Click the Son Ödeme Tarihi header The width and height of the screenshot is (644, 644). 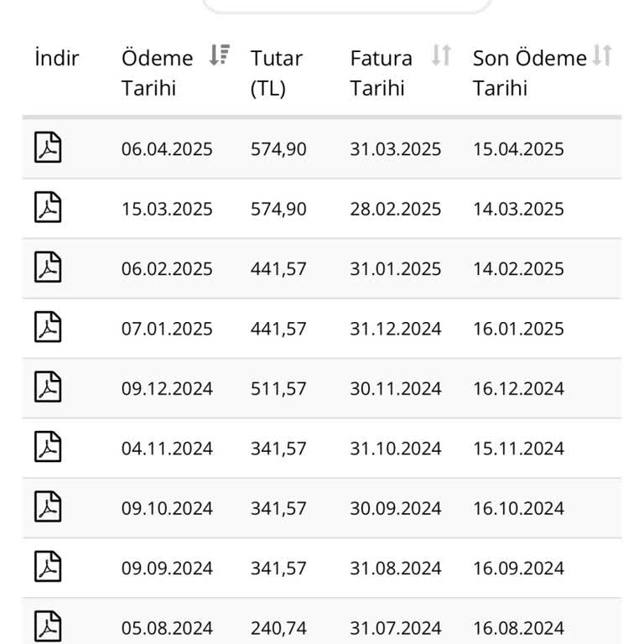530,73
